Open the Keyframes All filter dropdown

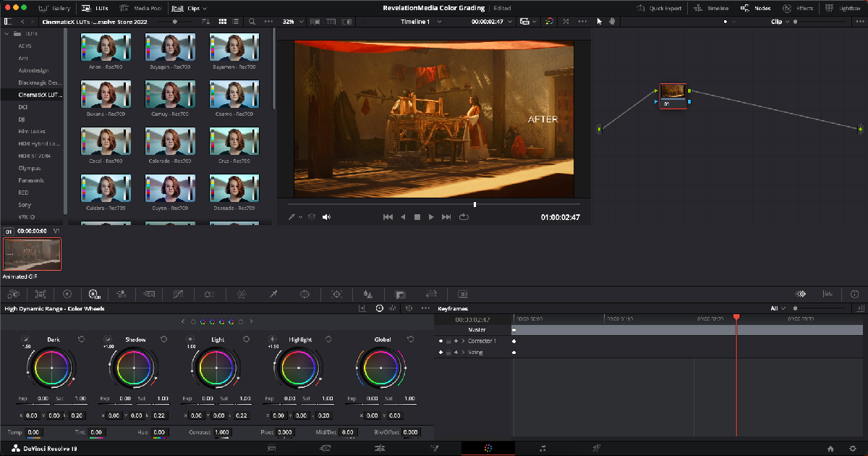click(x=778, y=308)
